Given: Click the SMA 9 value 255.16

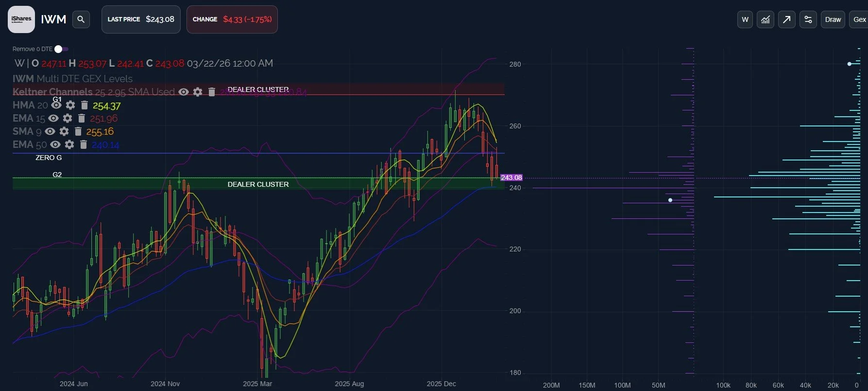Looking at the screenshot, I should tap(100, 132).
